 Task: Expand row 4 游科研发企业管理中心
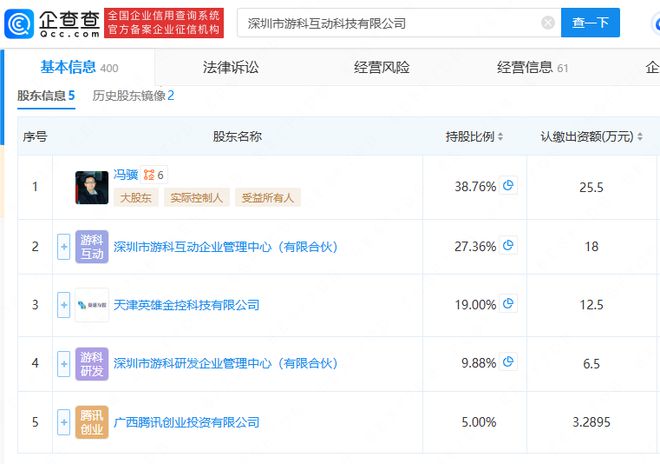pyautogui.click(x=64, y=364)
